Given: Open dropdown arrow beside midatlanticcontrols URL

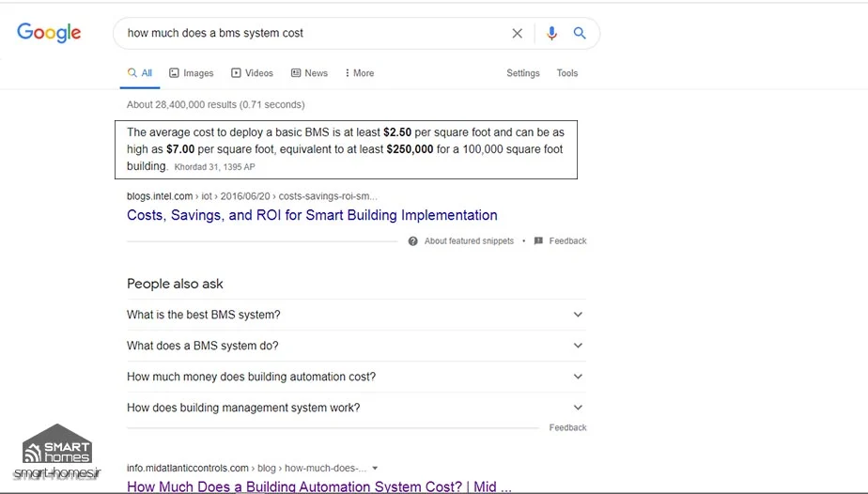Looking at the screenshot, I should (x=375, y=468).
